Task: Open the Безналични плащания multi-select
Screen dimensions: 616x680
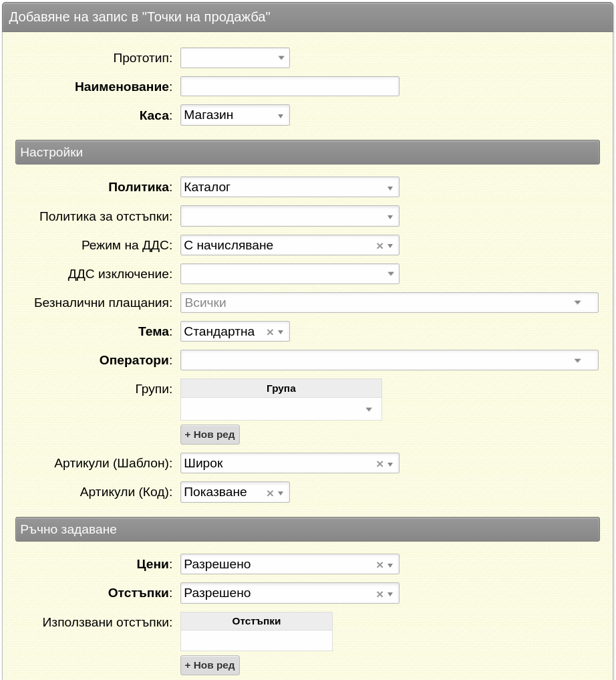Action: tap(389, 303)
